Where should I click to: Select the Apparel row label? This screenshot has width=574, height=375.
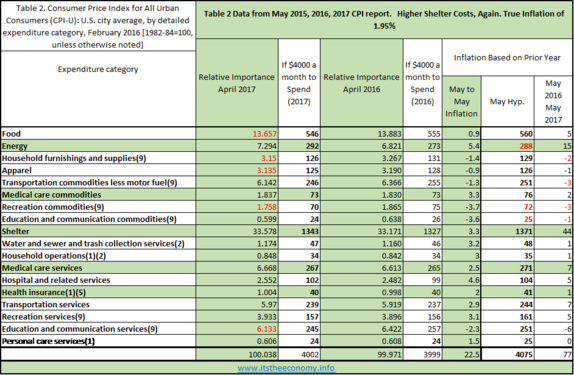click(98, 170)
